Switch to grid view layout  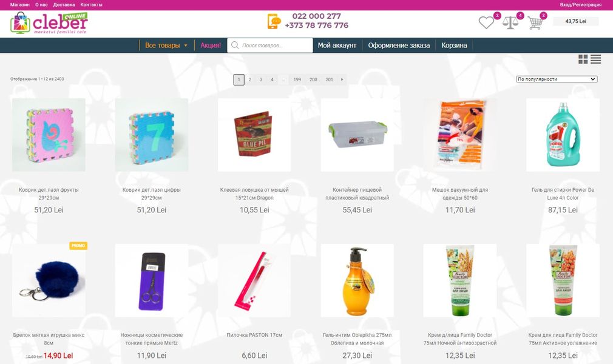tap(583, 59)
